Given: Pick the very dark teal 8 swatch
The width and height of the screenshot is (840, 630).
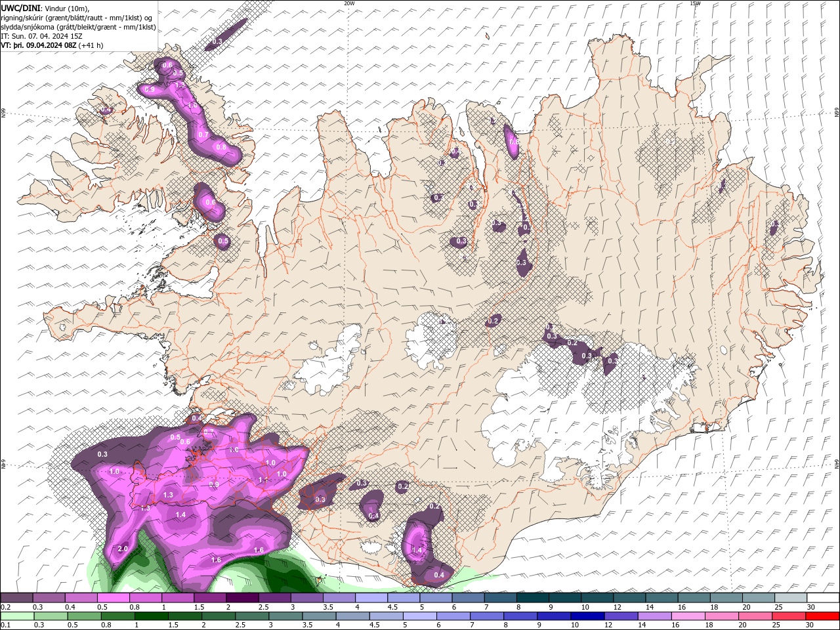Looking at the screenshot, I should click(533, 598).
